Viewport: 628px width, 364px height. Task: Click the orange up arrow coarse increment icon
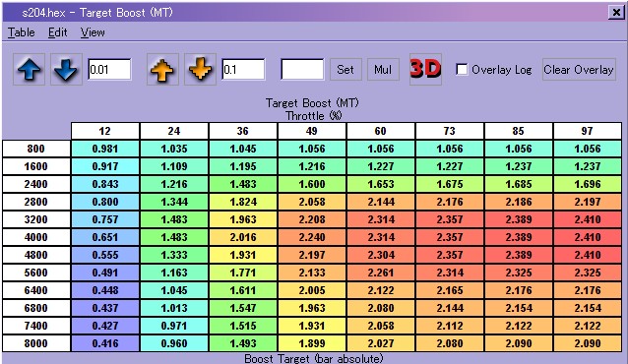click(x=162, y=69)
